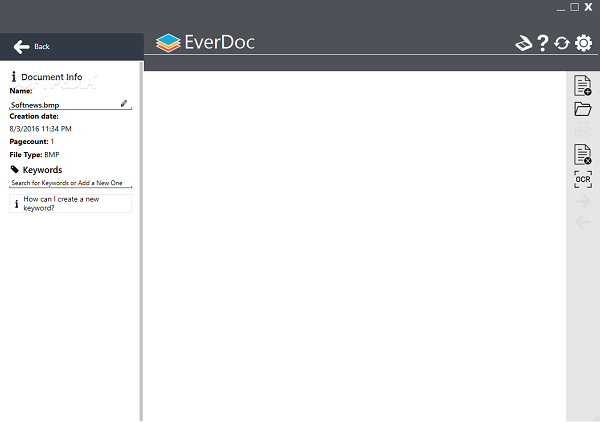The height and width of the screenshot is (422, 600).
Task: Go back using the Back arrow button
Action: tap(31, 47)
